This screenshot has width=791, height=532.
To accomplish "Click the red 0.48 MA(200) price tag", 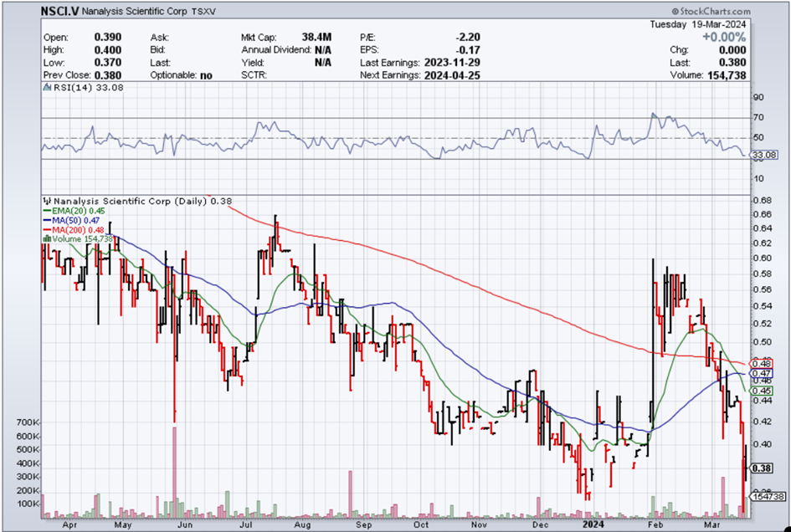I will click(762, 364).
